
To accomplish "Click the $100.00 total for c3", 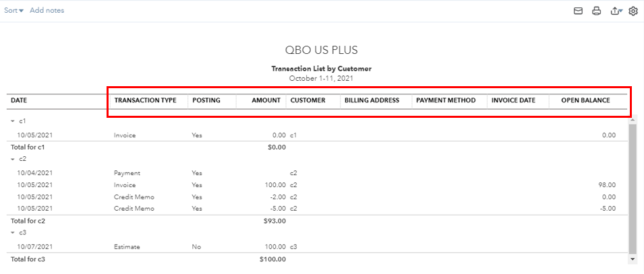I will pos(272,259).
